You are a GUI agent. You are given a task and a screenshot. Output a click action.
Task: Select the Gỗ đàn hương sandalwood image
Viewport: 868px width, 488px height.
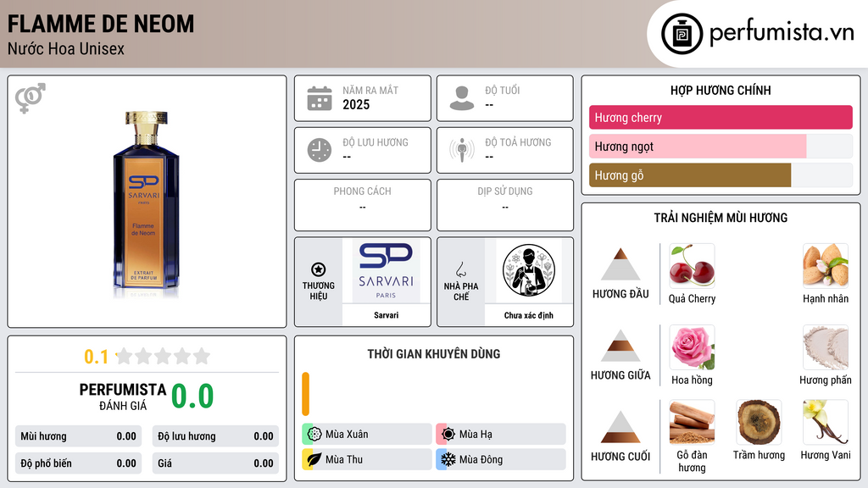point(692,423)
